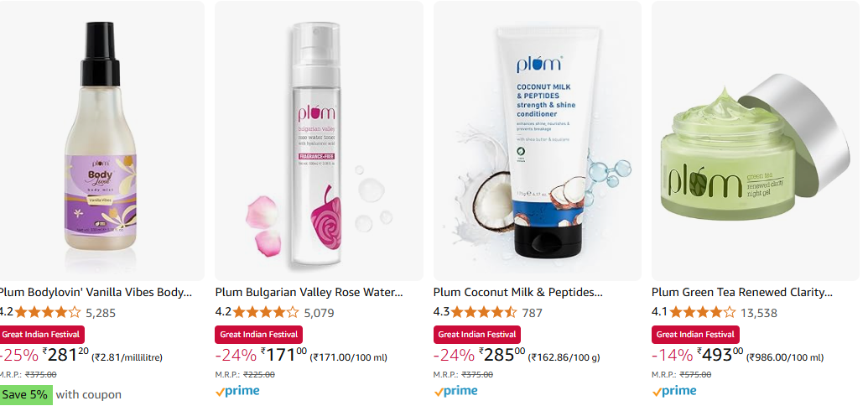Click the Save 5% coupon badge

[x=25, y=395]
